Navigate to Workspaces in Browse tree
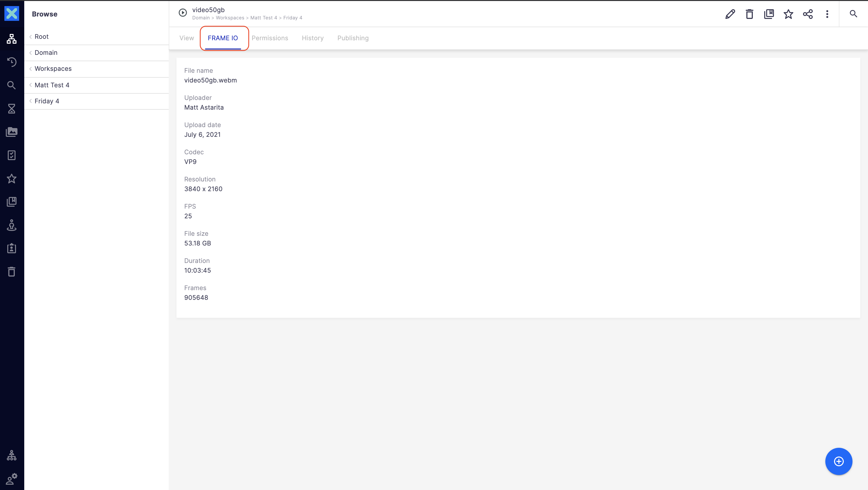Viewport: 868px width, 490px height. click(96, 69)
